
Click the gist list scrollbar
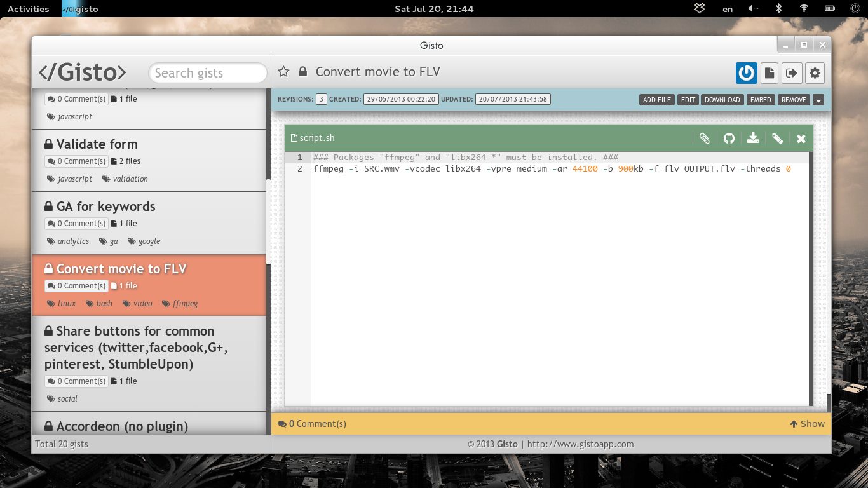(268, 221)
